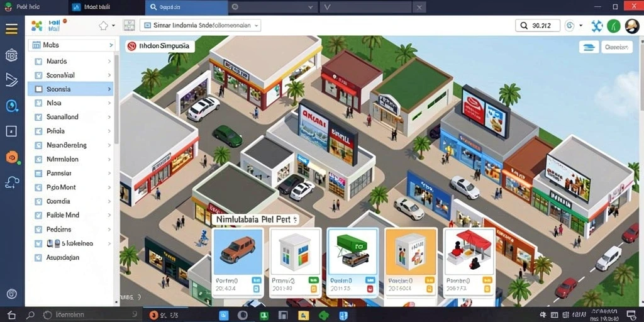Click green badge on building card

click(x=313, y=280)
